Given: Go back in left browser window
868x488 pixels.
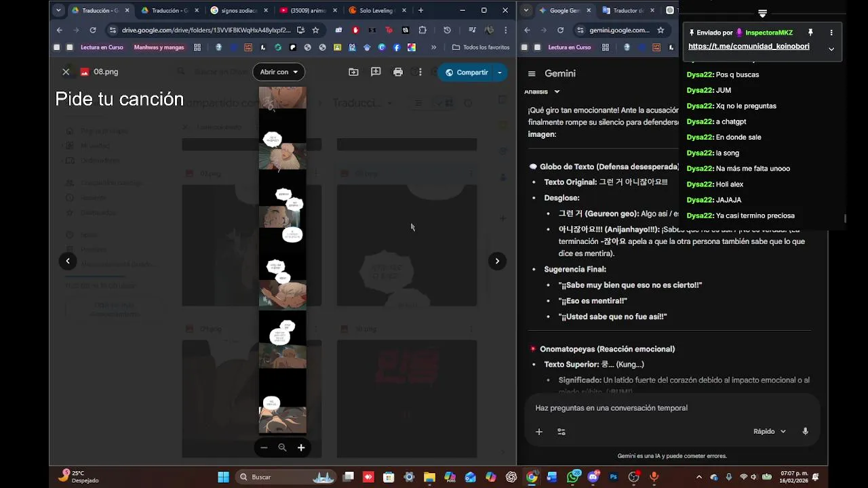Looking at the screenshot, I should point(59,30).
